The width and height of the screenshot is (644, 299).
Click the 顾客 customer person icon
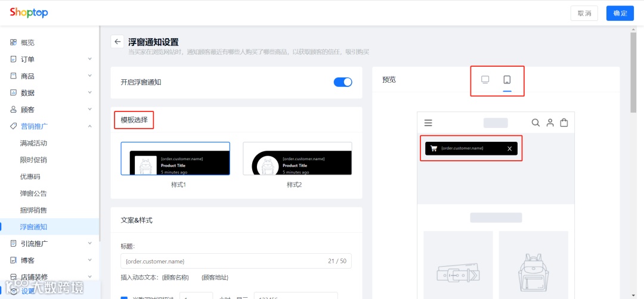pyautogui.click(x=14, y=110)
